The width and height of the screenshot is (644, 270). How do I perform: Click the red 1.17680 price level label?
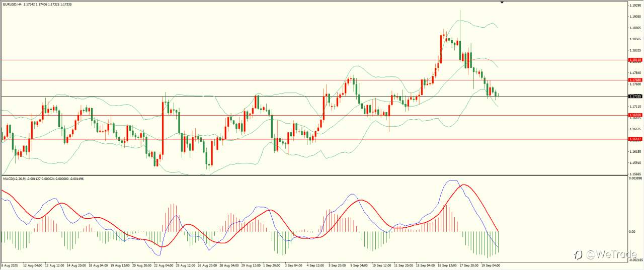(x=635, y=80)
